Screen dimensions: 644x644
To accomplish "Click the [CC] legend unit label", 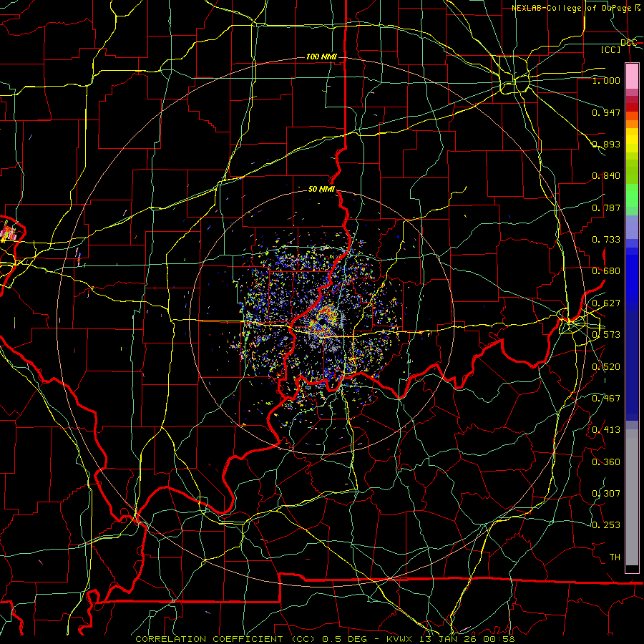I will [611, 49].
